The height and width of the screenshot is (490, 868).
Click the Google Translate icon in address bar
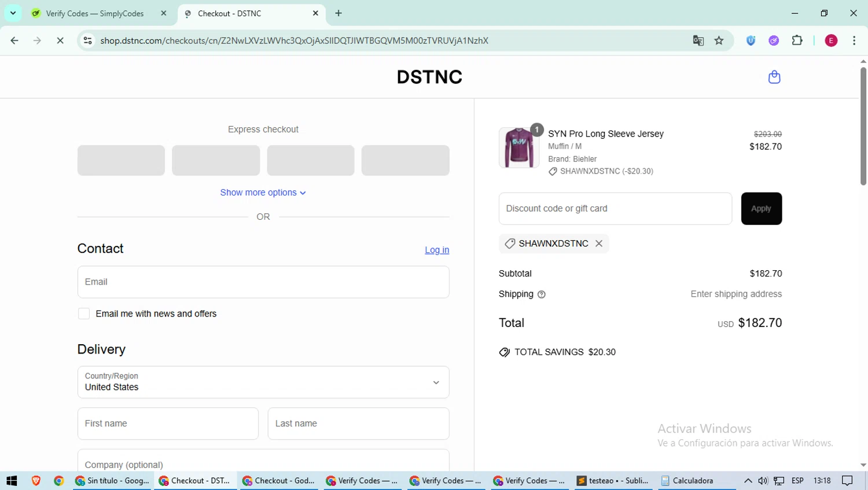coord(698,40)
